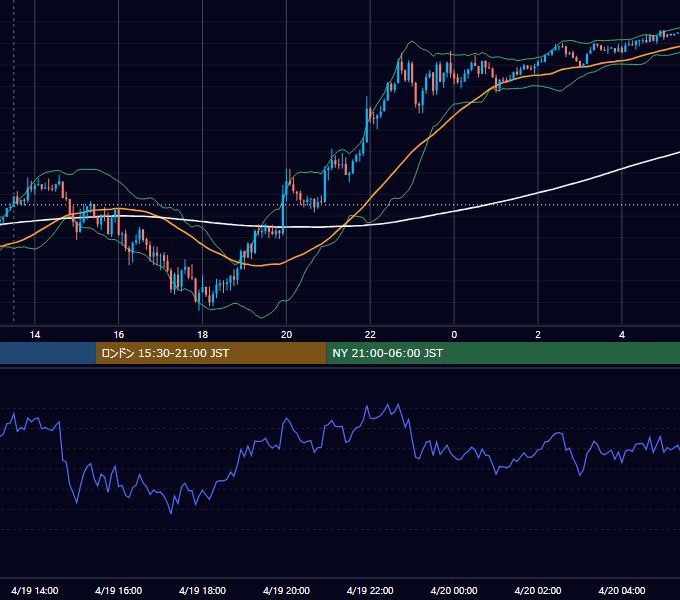Click the hour label 18 on the time axis
The height and width of the screenshot is (600, 680).
(x=203, y=335)
